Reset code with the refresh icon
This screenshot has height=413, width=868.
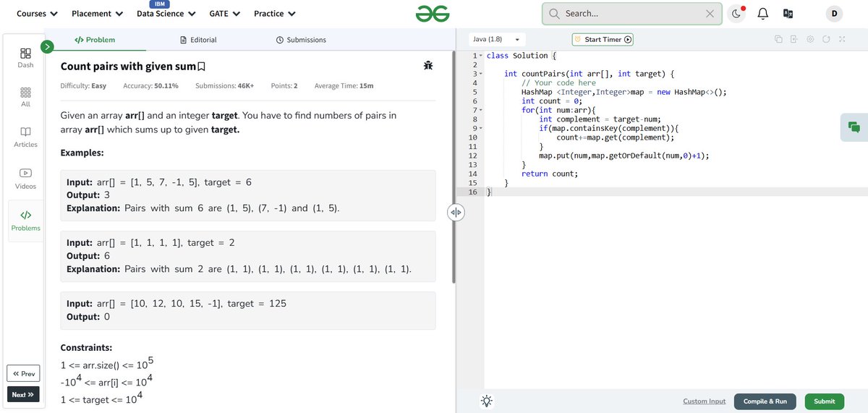[826, 39]
